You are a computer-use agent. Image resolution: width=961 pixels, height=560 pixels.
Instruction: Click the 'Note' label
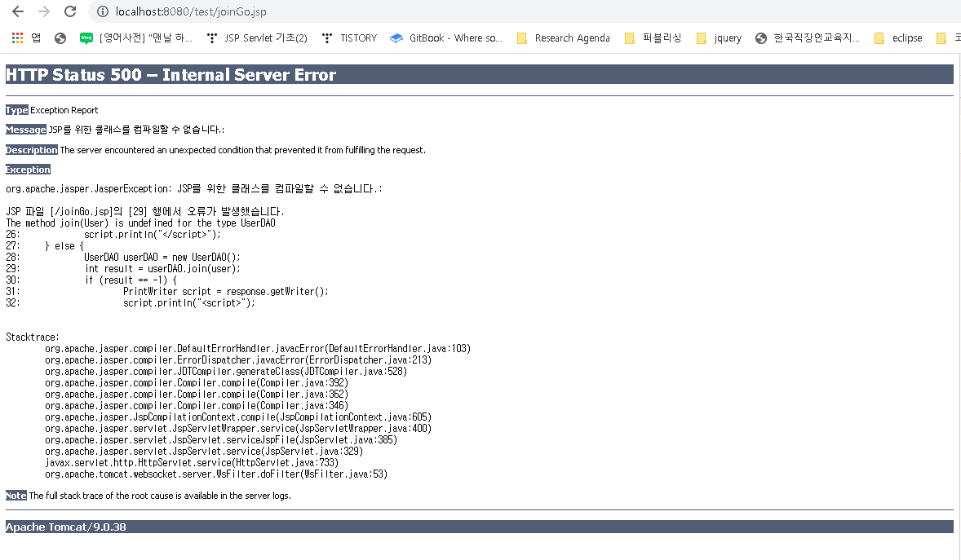coord(16,496)
